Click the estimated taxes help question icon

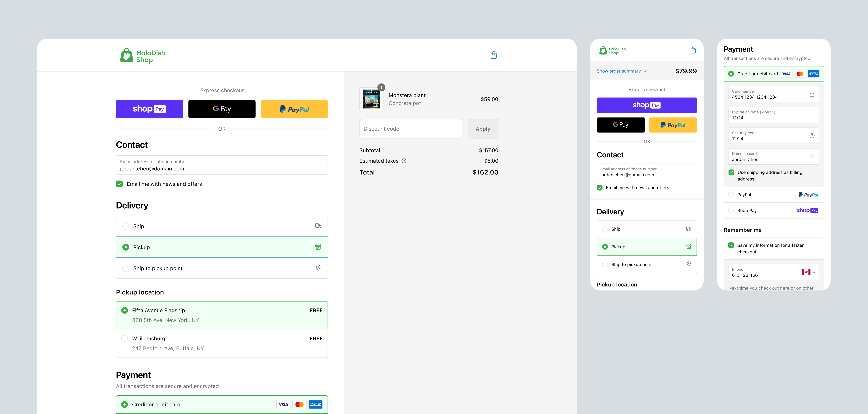pos(404,161)
